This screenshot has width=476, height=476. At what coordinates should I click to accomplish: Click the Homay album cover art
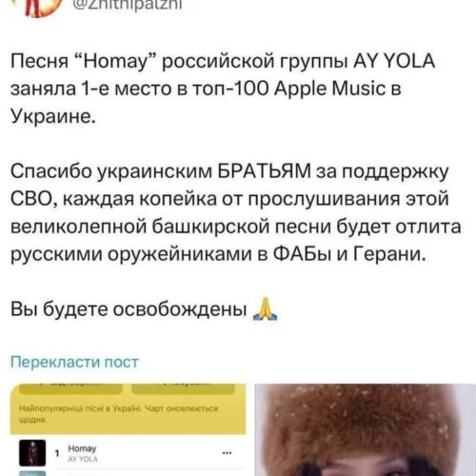click(x=32, y=453)
